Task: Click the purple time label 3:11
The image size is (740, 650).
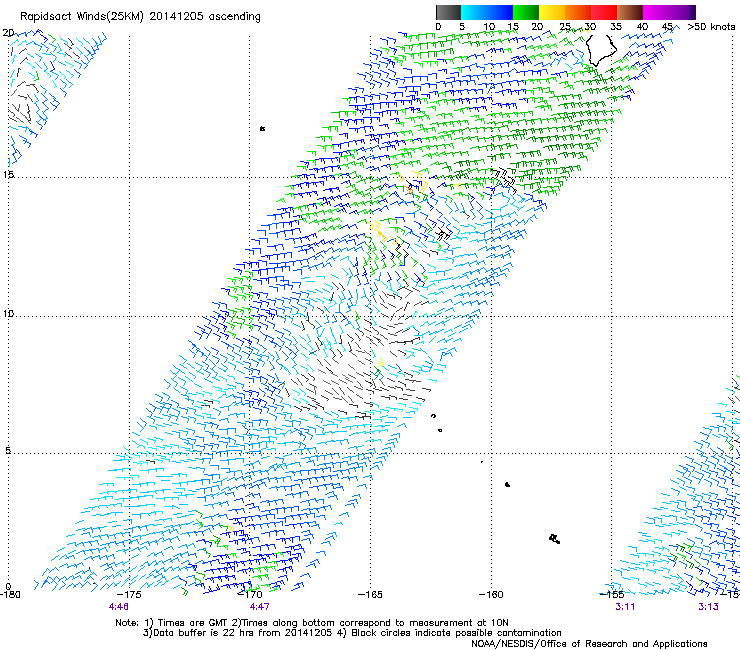Action: coord(625,607)
